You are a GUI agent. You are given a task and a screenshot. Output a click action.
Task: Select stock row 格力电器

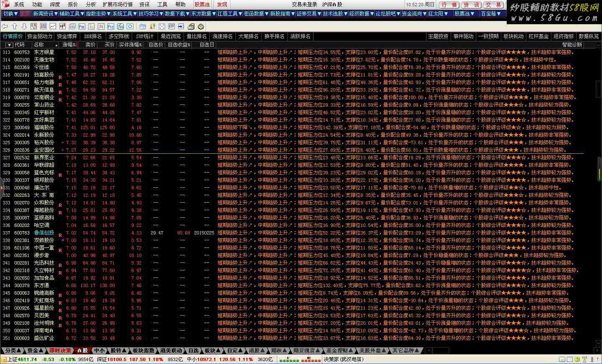coord(293,82)
